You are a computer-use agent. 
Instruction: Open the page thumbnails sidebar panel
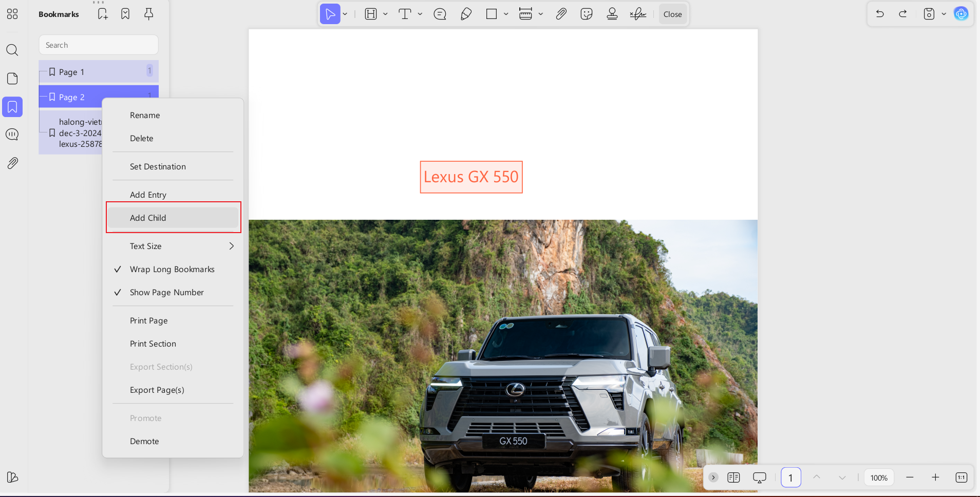click(x=12, y=78)
